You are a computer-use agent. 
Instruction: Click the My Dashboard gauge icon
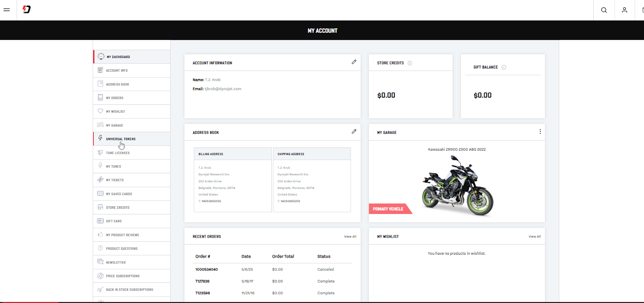pyautogui.click(x=101, y=56)
